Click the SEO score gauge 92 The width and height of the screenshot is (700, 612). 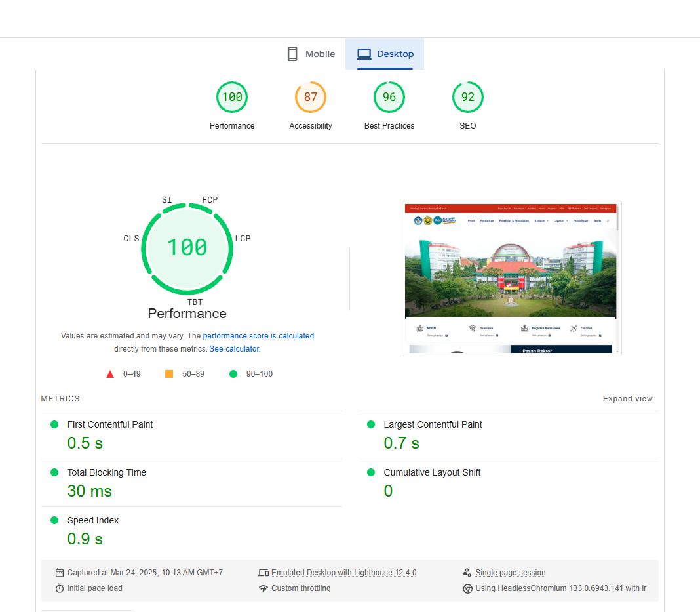pos(468,97)
